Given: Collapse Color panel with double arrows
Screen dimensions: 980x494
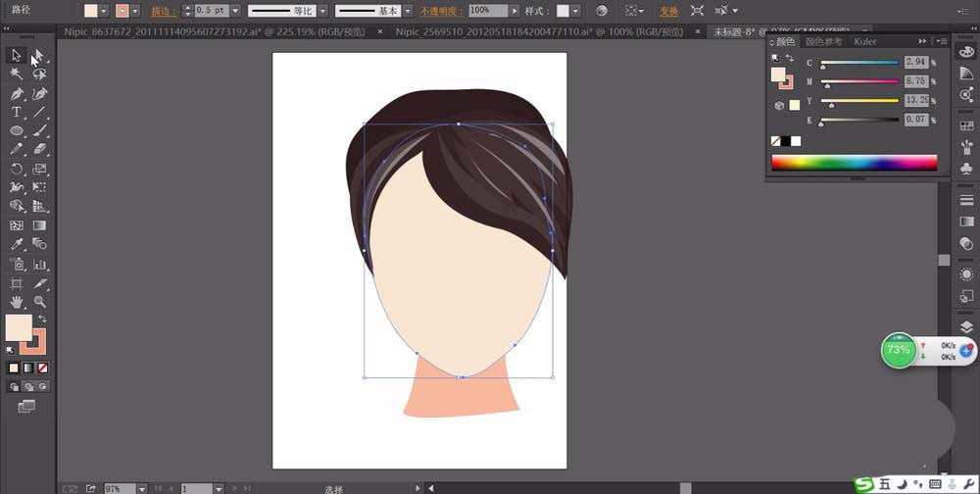Looking at the screenshot, I should coord(922,41).
